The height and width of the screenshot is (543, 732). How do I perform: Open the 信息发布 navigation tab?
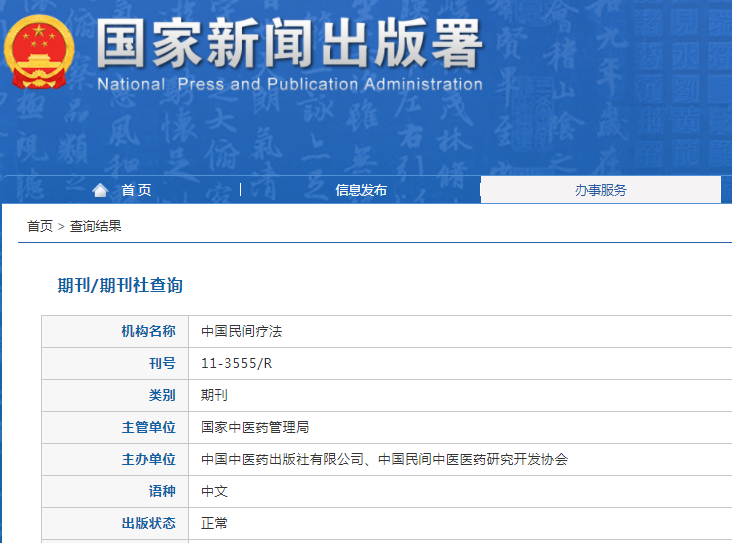click(361, 190)
